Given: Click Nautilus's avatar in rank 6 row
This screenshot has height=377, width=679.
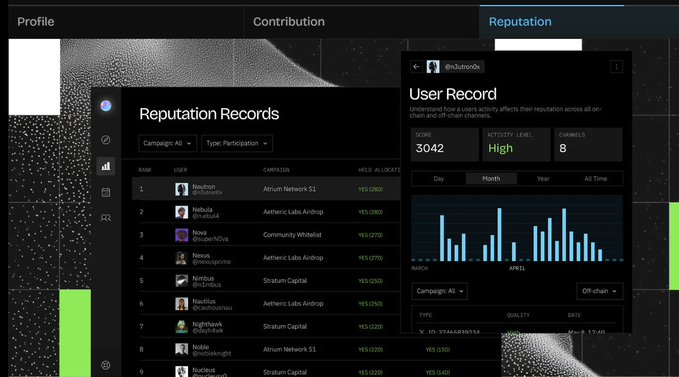Looking at the screenshot, I should point(181,304).
